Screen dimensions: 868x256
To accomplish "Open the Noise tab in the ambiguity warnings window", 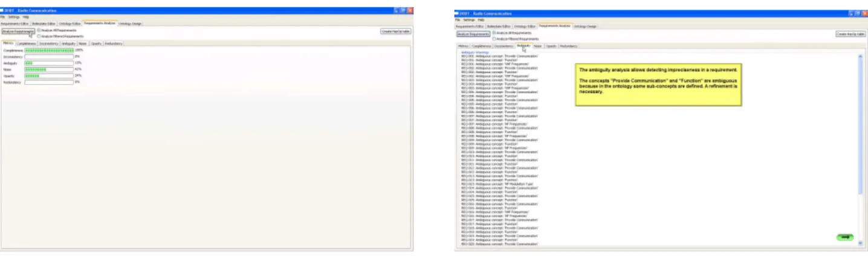I will point(537,46).
